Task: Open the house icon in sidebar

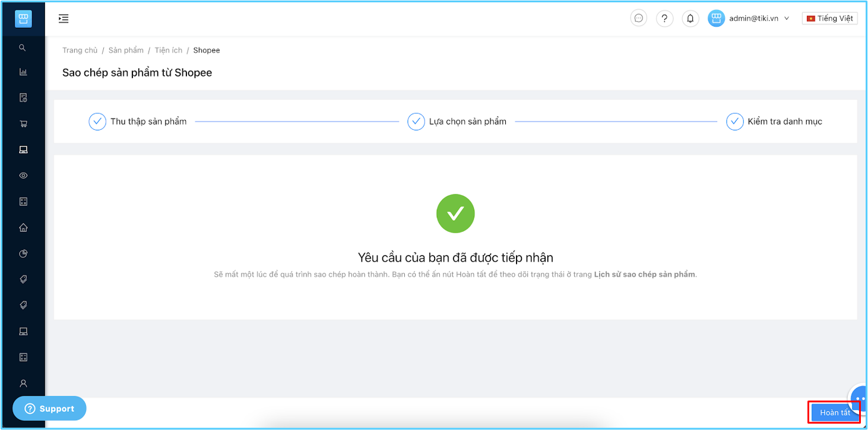Action: click(x=23, y=228)
